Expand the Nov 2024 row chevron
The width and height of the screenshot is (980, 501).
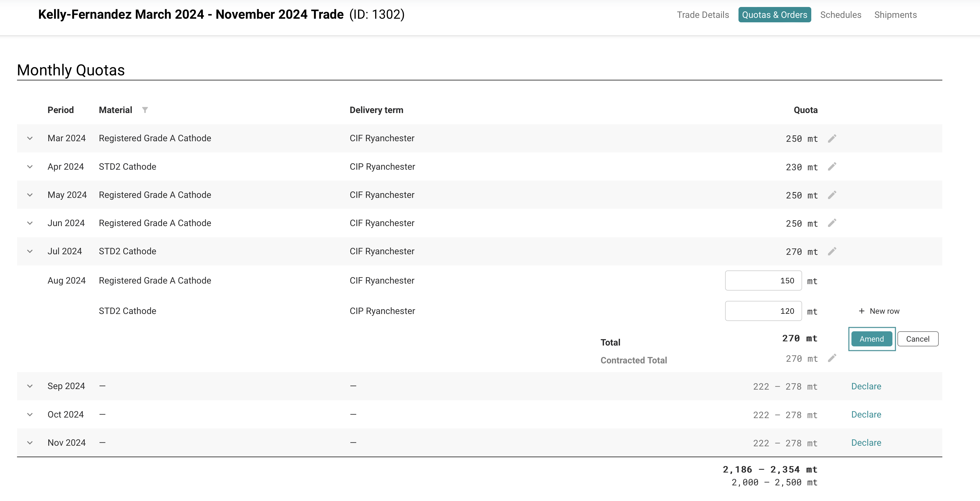30,443
